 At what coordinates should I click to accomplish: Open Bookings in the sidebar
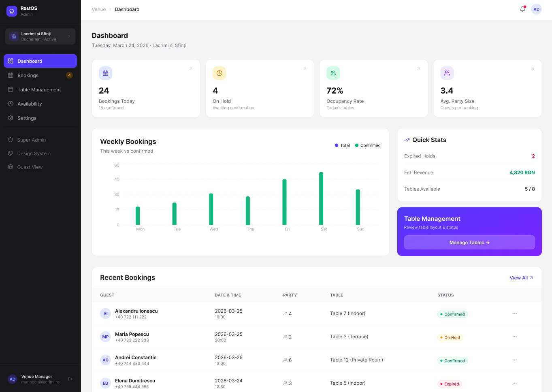coord(40,75)
